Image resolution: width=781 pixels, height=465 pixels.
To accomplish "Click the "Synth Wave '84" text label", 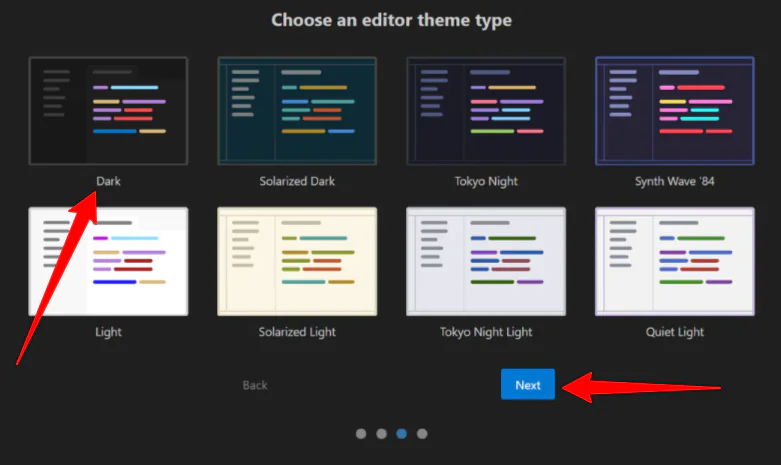I will (675, 181).
